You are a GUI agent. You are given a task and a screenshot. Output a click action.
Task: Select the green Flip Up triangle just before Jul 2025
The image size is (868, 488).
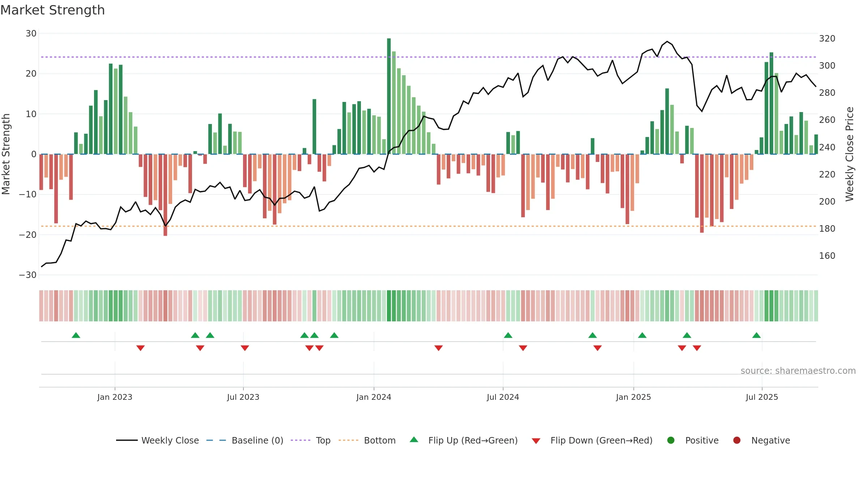[x=757, y=335]
